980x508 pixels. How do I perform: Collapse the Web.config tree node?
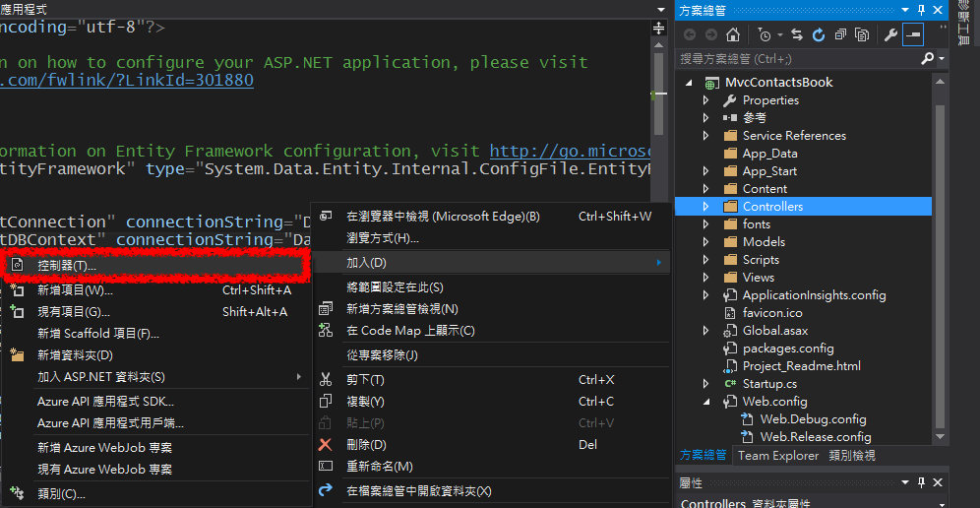pyautogui.click(x=705, y=402)
